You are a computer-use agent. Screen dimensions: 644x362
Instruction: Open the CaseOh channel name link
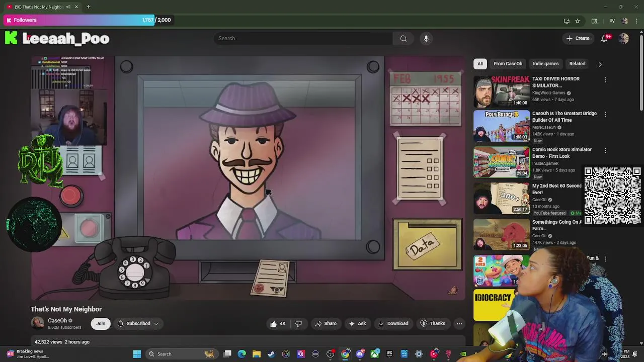click(x=57, y=321)
